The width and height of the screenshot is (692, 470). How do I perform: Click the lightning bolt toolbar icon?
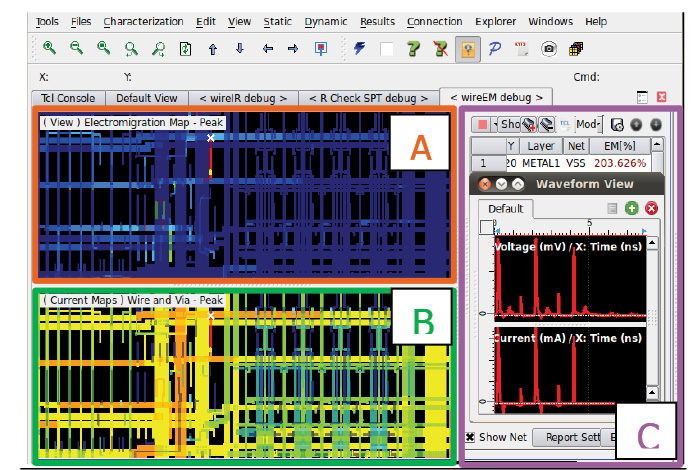tap(359, 48)
